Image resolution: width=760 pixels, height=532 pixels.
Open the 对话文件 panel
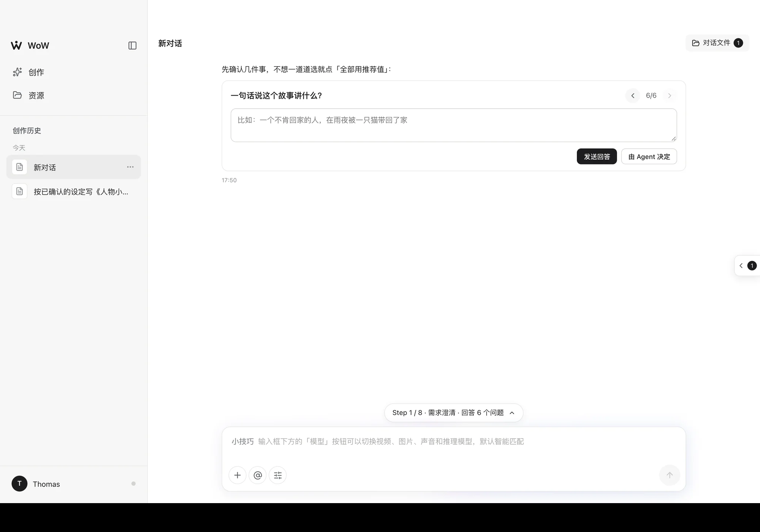717,43
